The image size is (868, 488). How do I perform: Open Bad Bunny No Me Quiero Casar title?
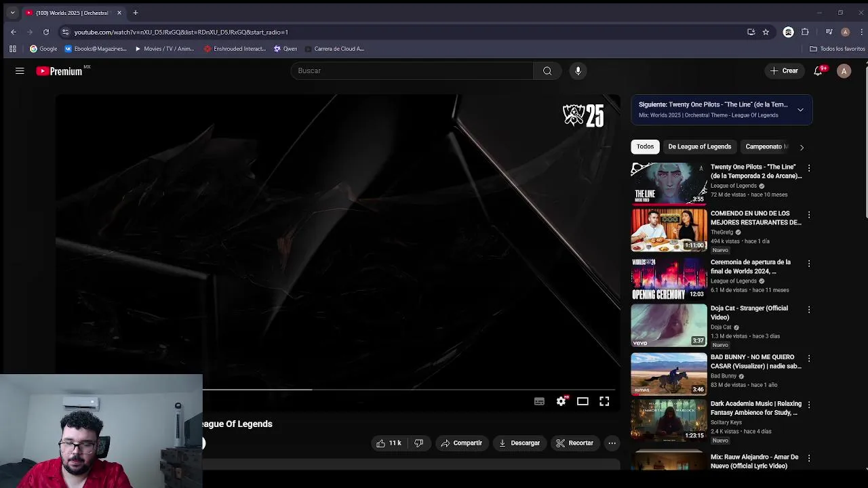pos(755,361)
